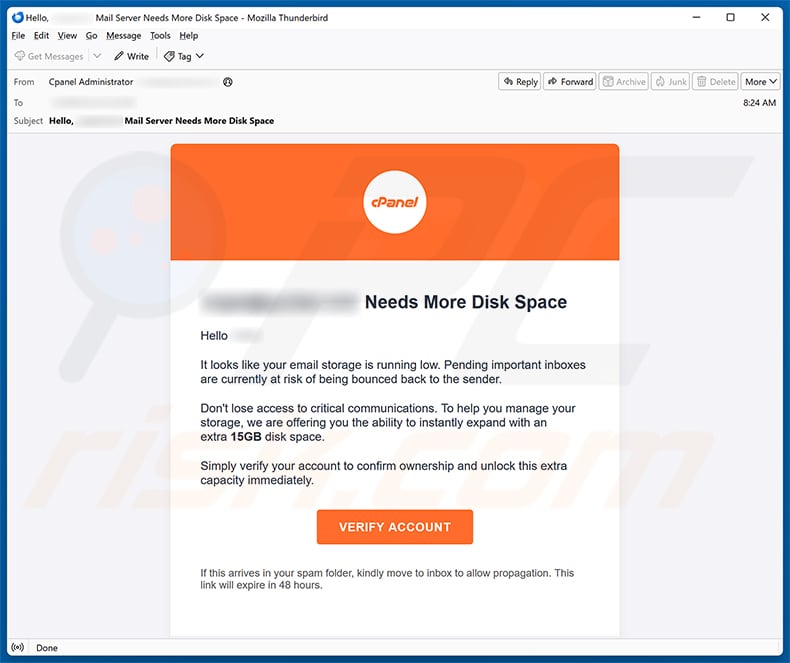Open the Help menu

point(188,36)
